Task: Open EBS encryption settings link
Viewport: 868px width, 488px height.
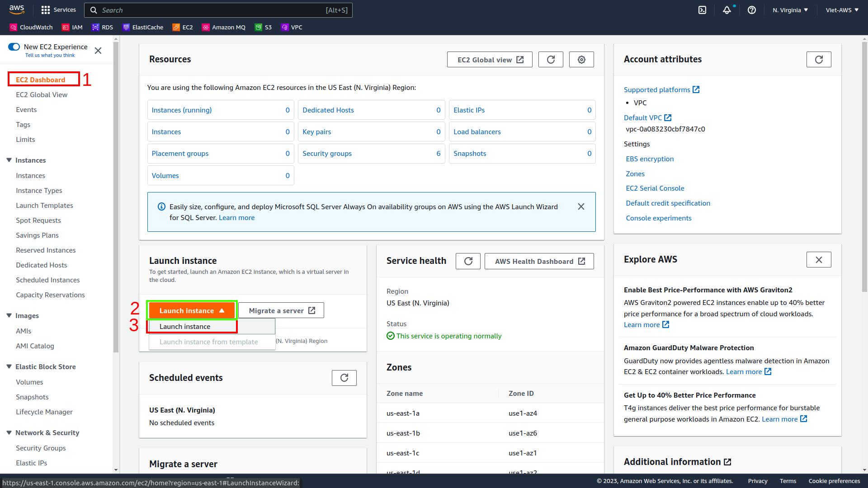Action: 650,159
